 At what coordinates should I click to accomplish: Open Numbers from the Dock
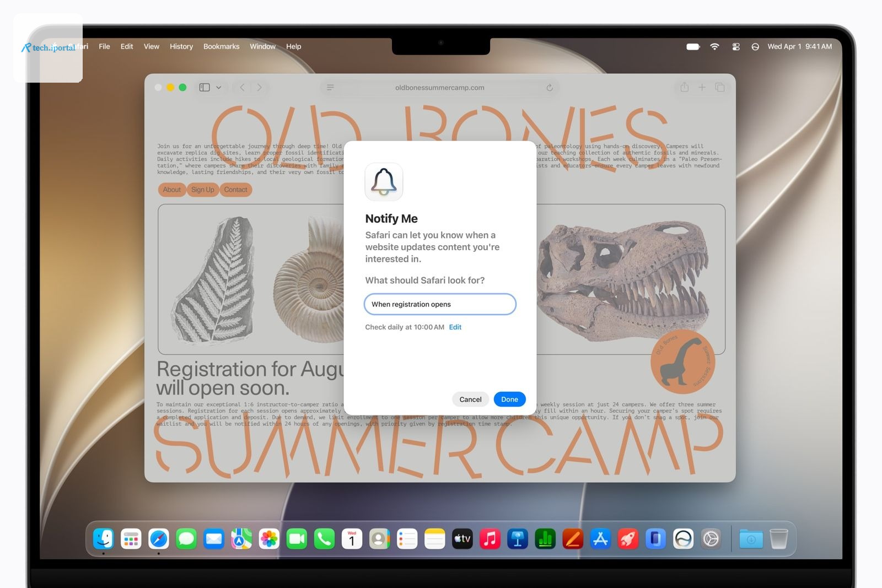pos(545,538)
